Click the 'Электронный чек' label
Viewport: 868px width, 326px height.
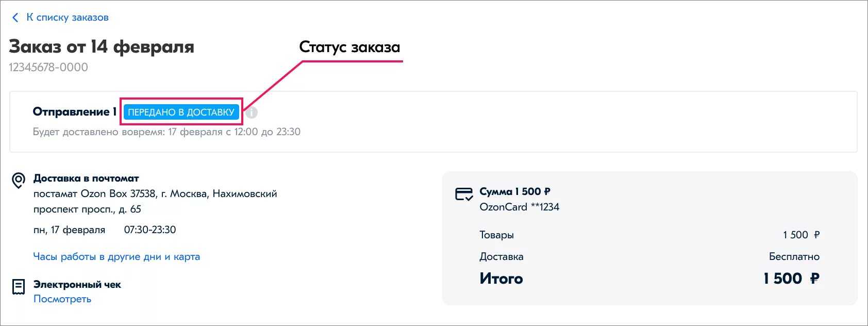tap(77, 284)
